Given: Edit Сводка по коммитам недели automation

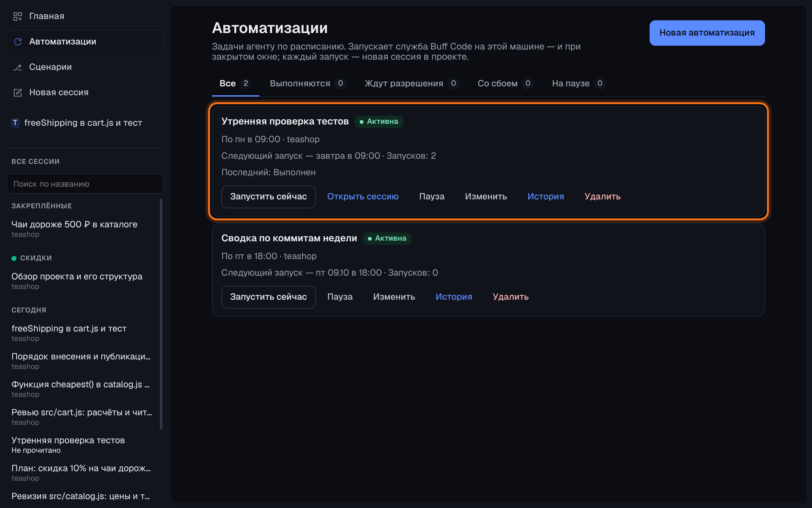Looking at the screenshot, I should click(x=394, y=297).
